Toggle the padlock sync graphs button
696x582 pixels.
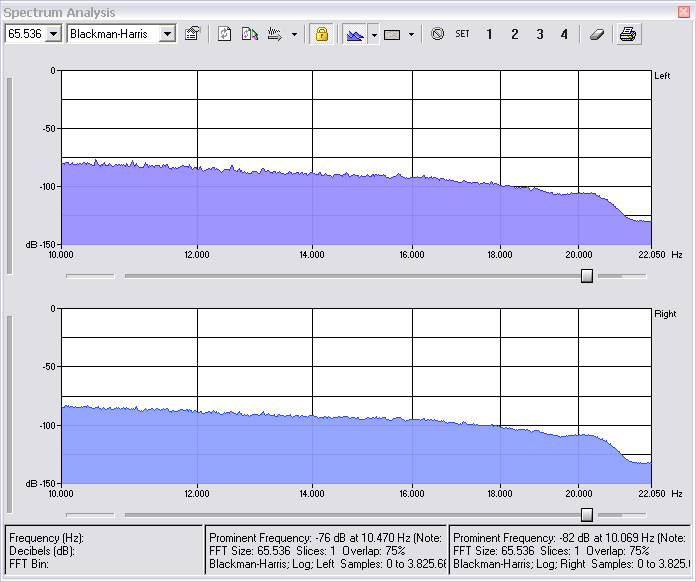(321, 34)
